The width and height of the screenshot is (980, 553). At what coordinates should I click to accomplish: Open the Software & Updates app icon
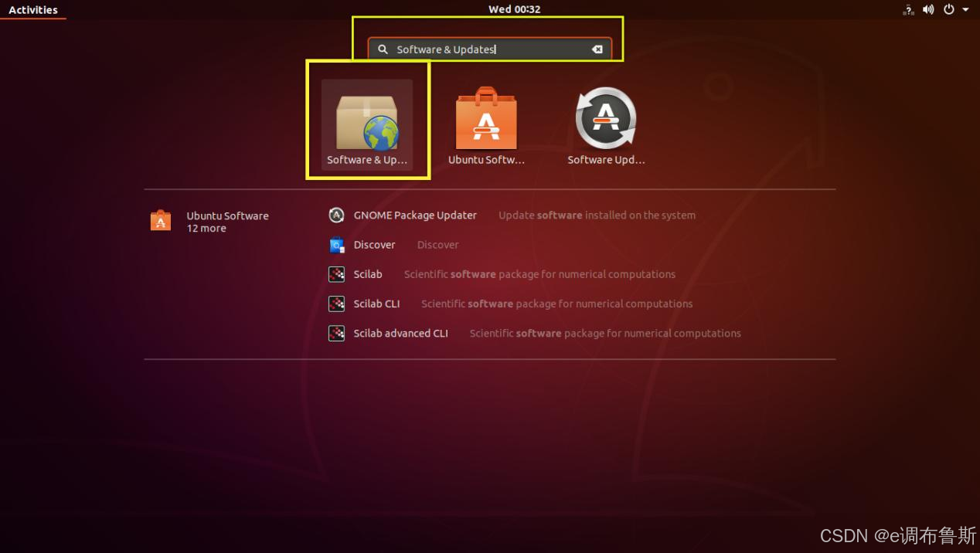(x=367, y=125)
